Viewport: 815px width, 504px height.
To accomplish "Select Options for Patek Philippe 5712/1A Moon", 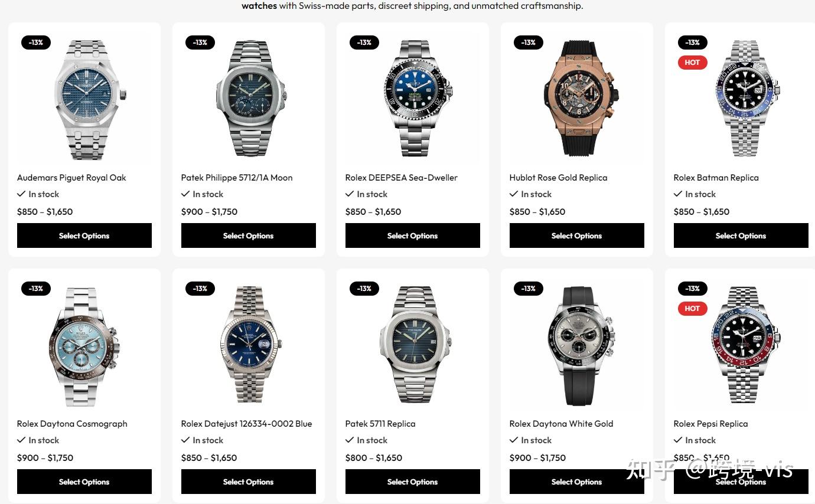I will click(x=249, y=235).
